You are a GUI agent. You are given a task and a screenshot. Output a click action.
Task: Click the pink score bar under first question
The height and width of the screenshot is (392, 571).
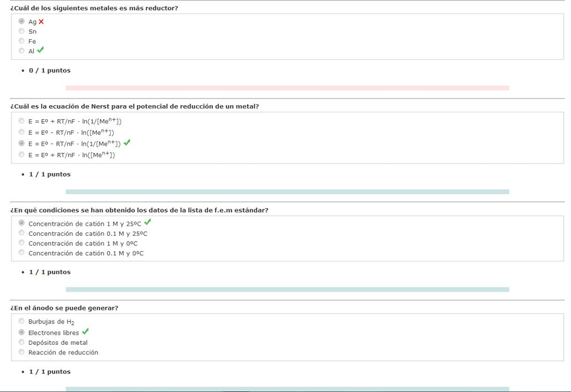(287, 88)
